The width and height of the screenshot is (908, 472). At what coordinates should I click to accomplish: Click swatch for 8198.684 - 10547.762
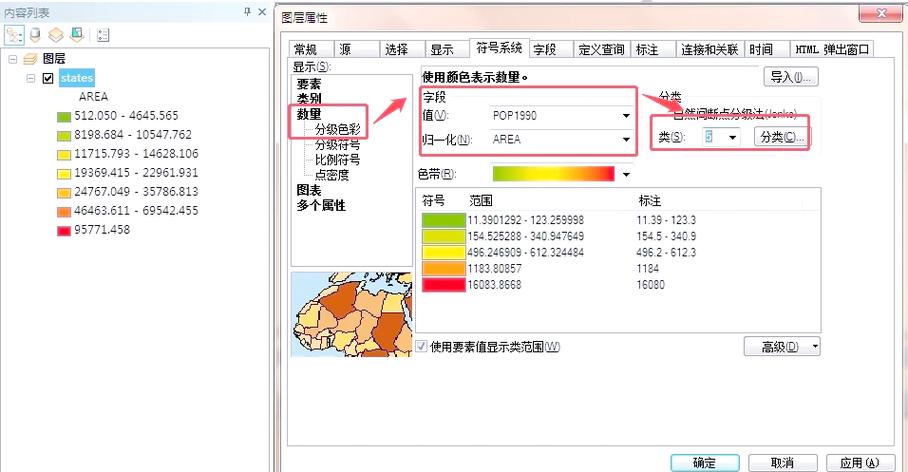pos(64,136)
